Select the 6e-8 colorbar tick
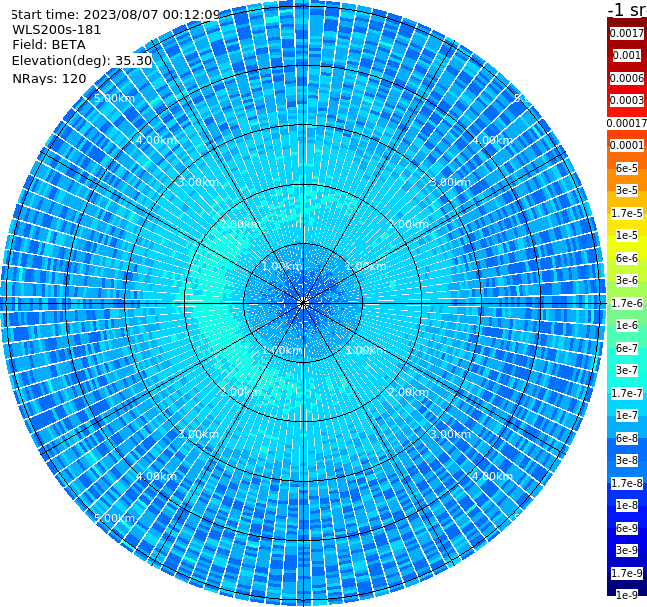The width and height of the screenshot is (647, 607). (x=627, y=438)
